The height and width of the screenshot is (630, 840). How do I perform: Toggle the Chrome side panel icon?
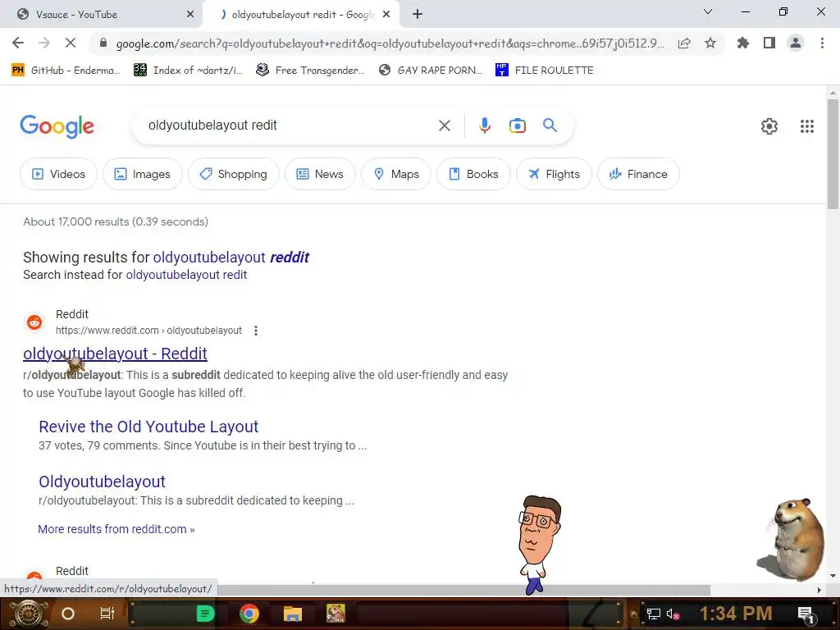769,43
